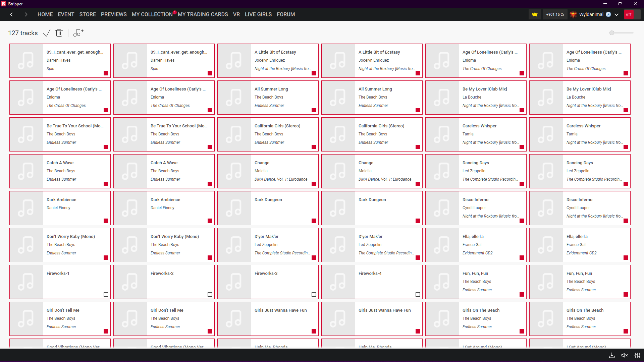This screenshot has width=644, height=362.
Task: Uncheck first Ella, elle l'a checkbox
Action: click(522, 257)
